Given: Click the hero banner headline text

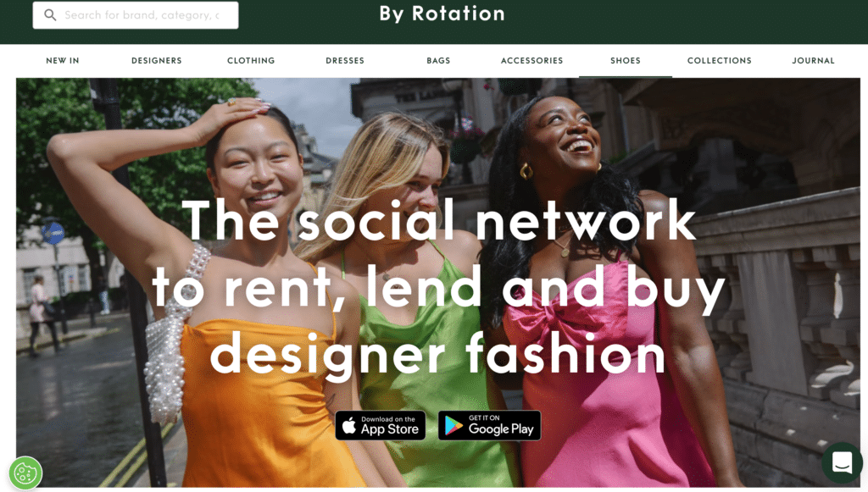Looking at the screenshot, I should (x=438, y=287).
